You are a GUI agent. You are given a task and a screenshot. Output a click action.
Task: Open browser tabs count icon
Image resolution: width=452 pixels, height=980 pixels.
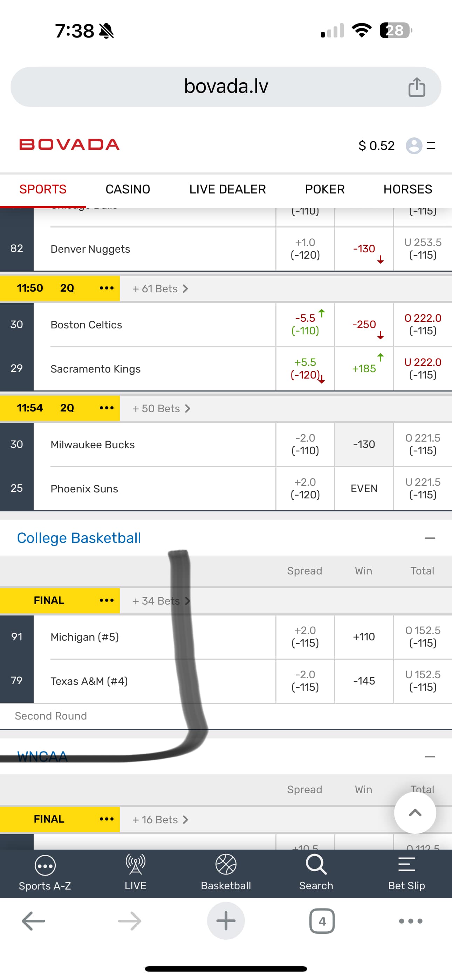pyautogui.click(x=322, y=921)
